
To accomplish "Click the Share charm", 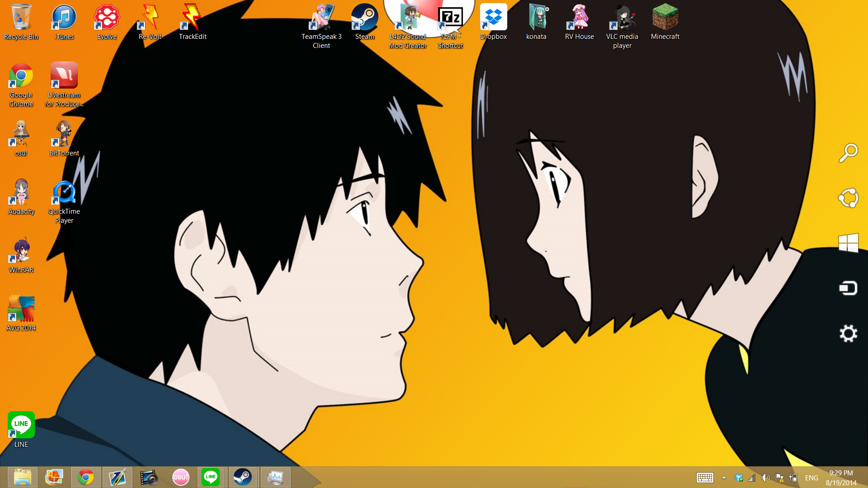I will 848,198.
